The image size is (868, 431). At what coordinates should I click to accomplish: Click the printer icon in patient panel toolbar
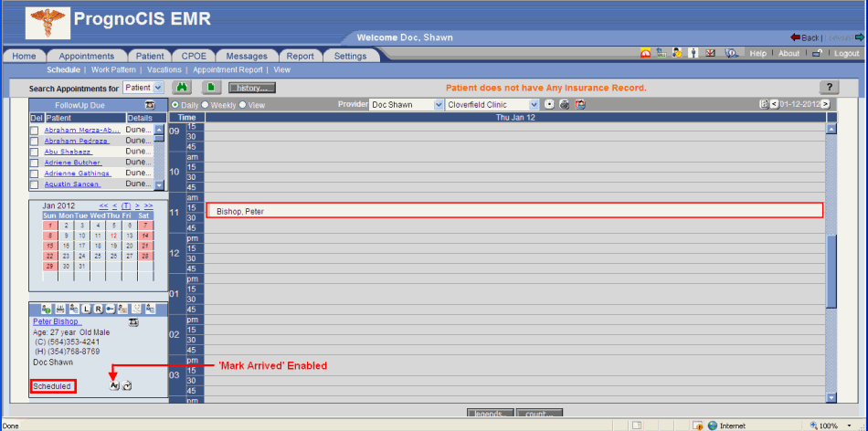(61, 309)
